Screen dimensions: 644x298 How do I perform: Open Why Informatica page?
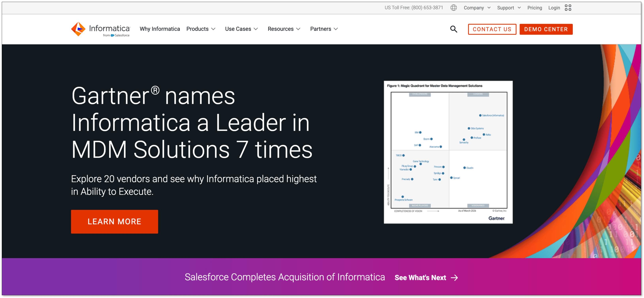(160, 29)
